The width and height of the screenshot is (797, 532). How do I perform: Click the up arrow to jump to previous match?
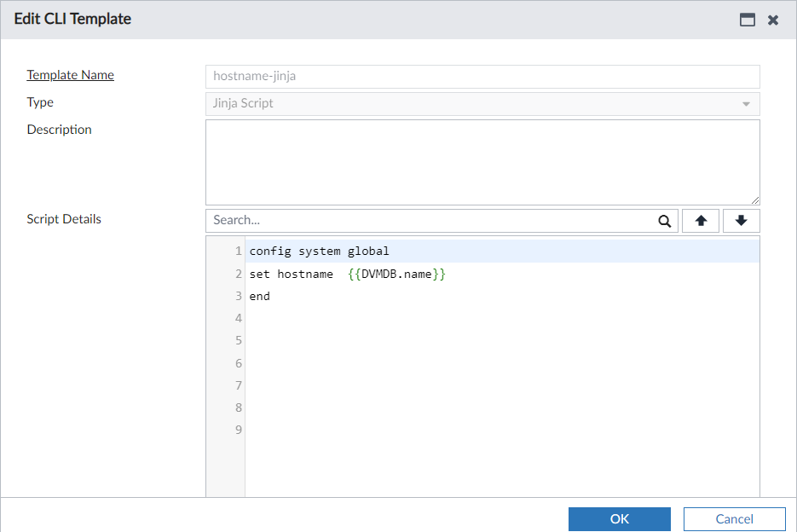700,220
